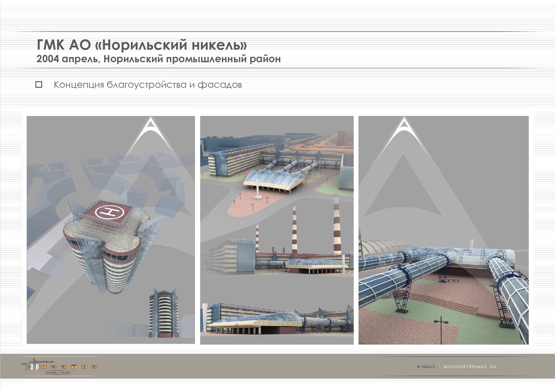
Task: Click text 'Концепция благоустройства и фасадов'
Action: [x=148, y=85]
